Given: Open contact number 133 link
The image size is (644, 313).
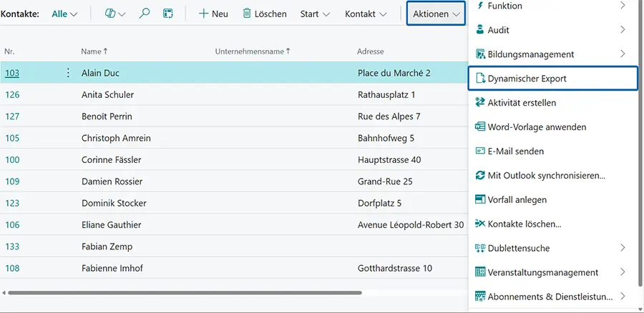Looking at the screenshot, I should pyautogui.click(x=12, y=247).
